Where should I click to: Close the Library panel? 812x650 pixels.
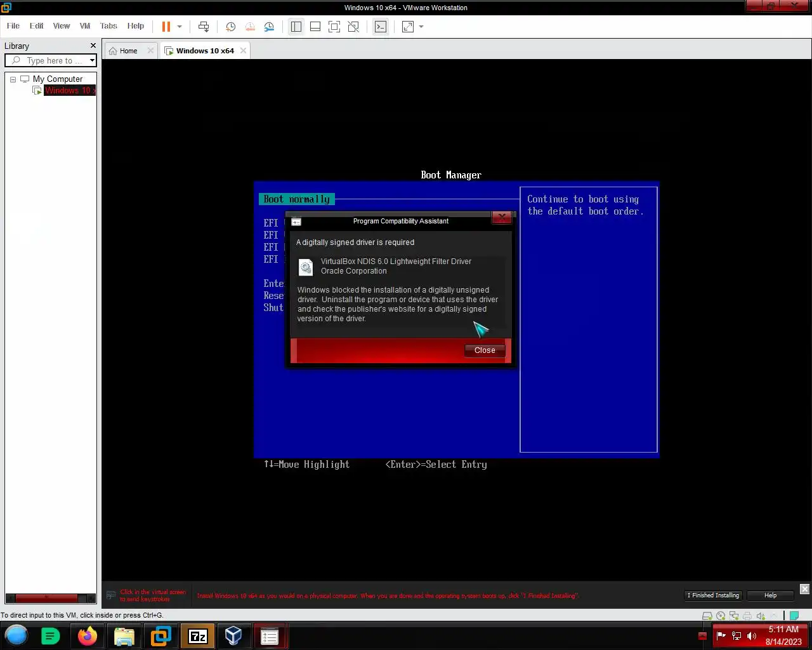coord(93,46)
